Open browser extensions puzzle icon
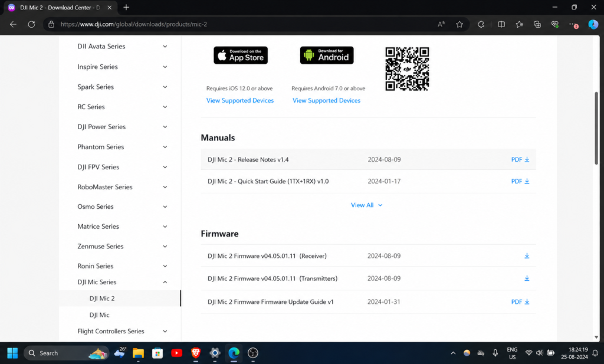The height and width of the screenshot is (364, 604). tap(481, 24)
